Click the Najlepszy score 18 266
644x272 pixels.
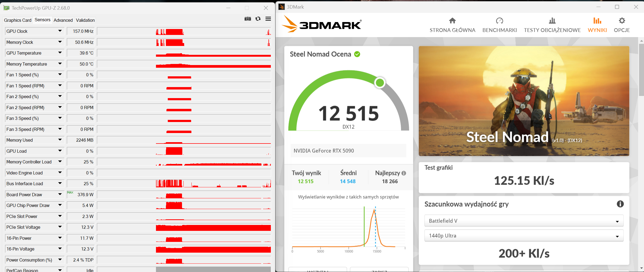click(x=390, y=181)
